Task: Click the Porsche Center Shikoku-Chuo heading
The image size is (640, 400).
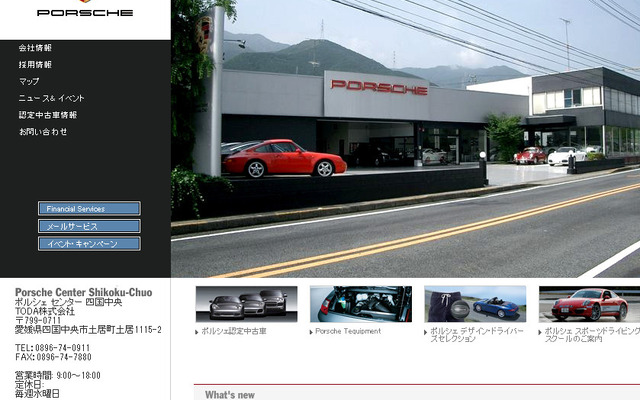Action: (84, 292)
